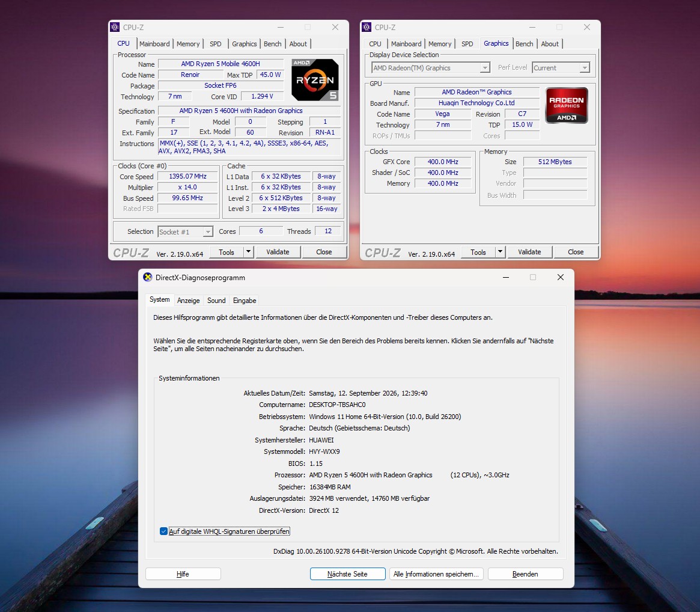Click Validate in left CPU-Z window
This screenshot has width=700, height=612.
click(278, 252)
